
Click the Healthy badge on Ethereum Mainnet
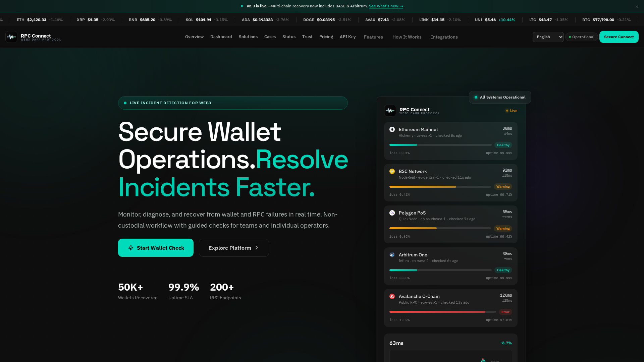click(x=503, y=145)
